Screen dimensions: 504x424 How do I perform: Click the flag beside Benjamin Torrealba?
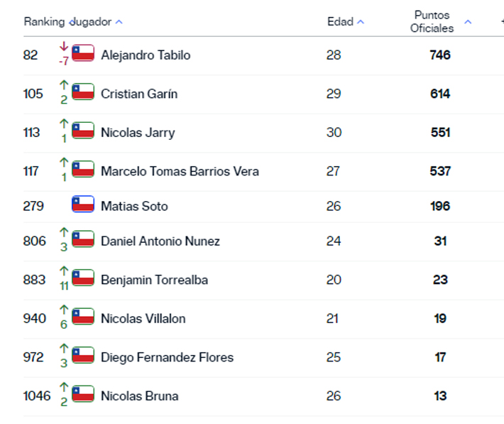coord(83,278)
